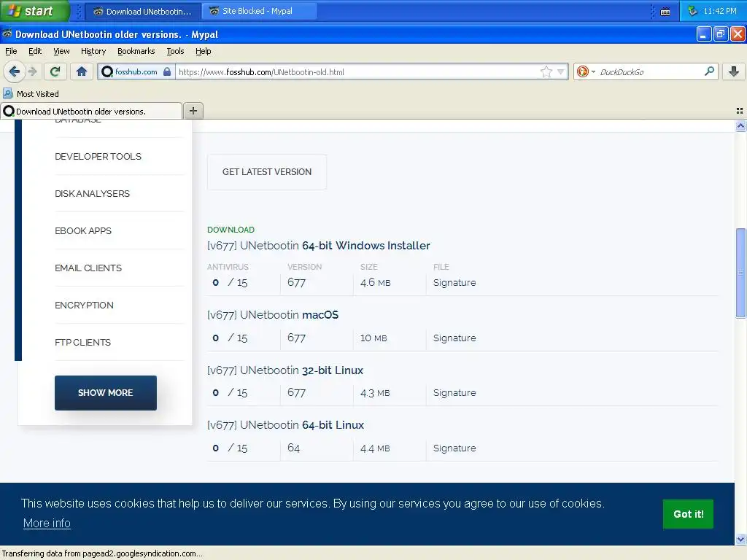The image size is (747, 560).
Task: Open the Developer Tools category
Action: coord(98,156)
